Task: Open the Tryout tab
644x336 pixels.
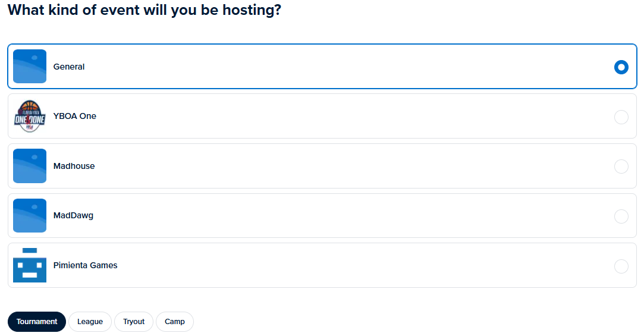Action: pos(134,322)
